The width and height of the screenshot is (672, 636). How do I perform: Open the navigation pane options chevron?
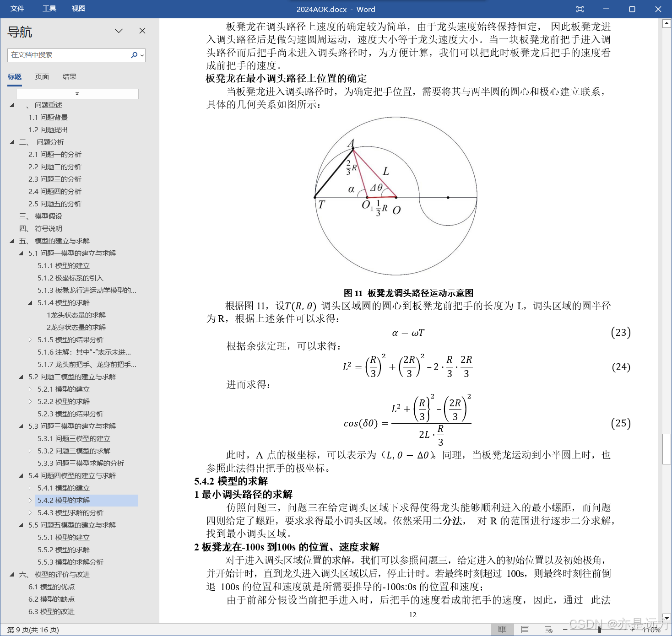point(119,31)
